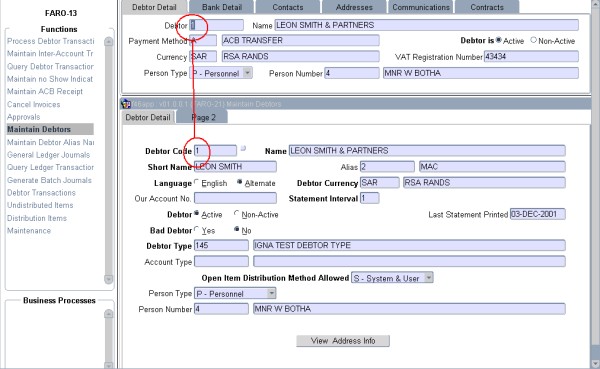Click the lookup icon beside Debtor Code

tap(243, 149)
